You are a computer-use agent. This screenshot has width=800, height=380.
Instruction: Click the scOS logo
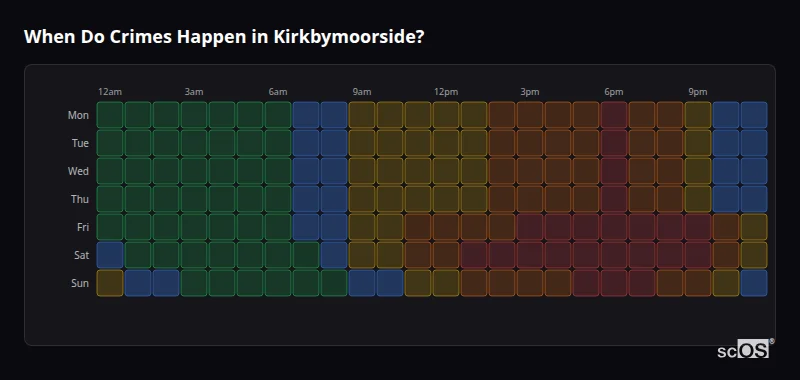pos(745,349)
